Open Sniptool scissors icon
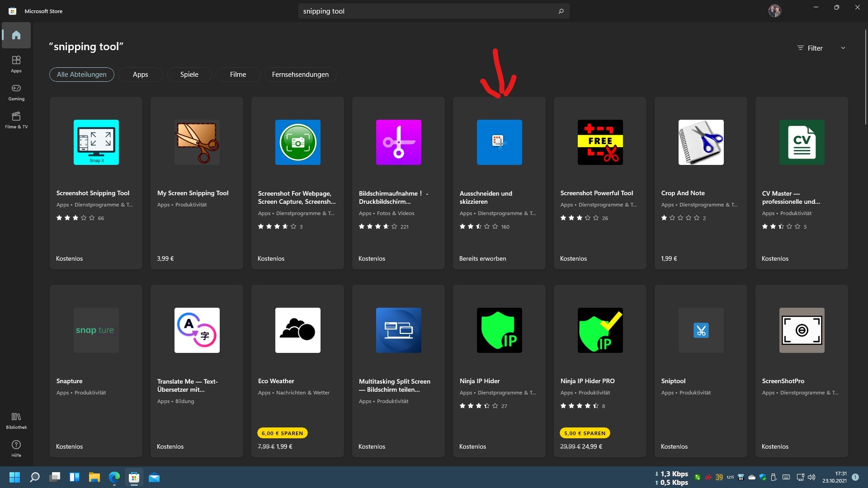The width and height of the screenshot is (868, 488). click(x=701, y=330)
